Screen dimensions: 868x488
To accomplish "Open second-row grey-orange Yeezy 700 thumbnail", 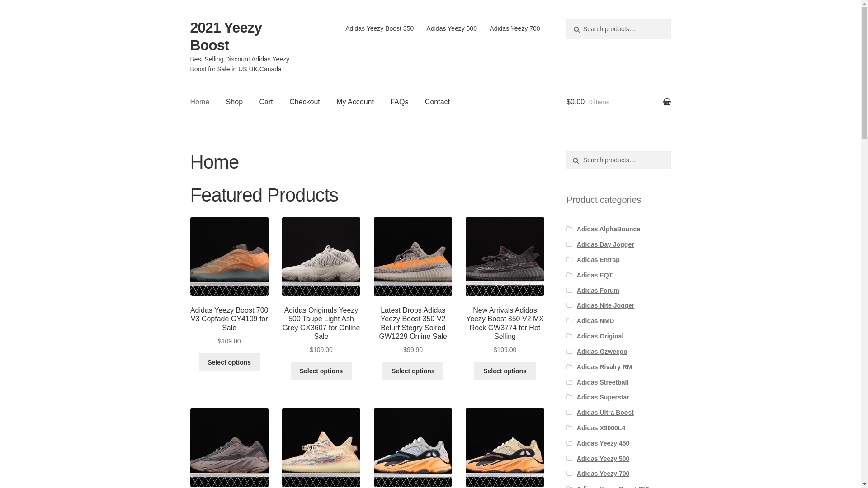I will (413, 447).
